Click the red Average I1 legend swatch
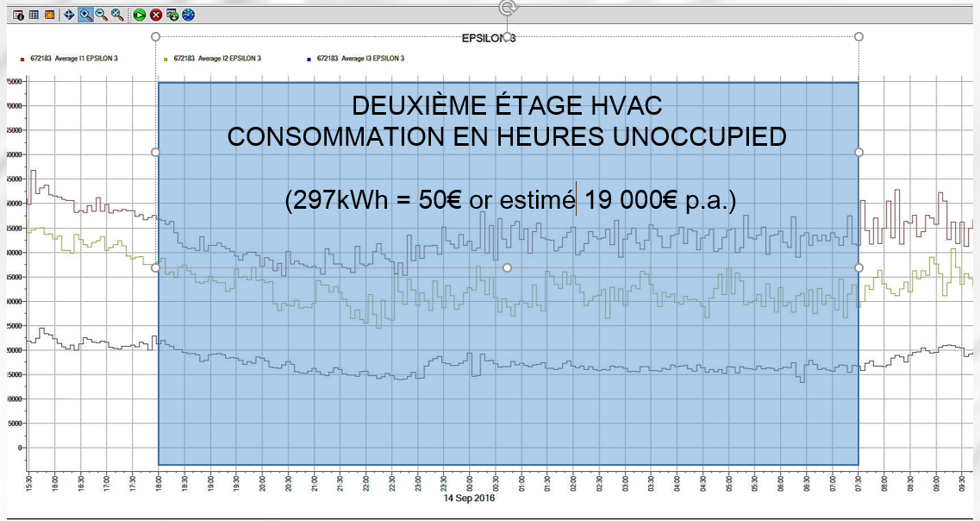980x521 pixels. (22, 59)
